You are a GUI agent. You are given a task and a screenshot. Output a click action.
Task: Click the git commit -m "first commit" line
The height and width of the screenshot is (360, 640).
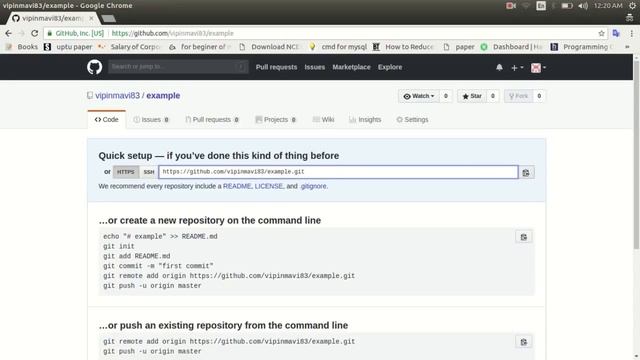(x=158, y=266)
